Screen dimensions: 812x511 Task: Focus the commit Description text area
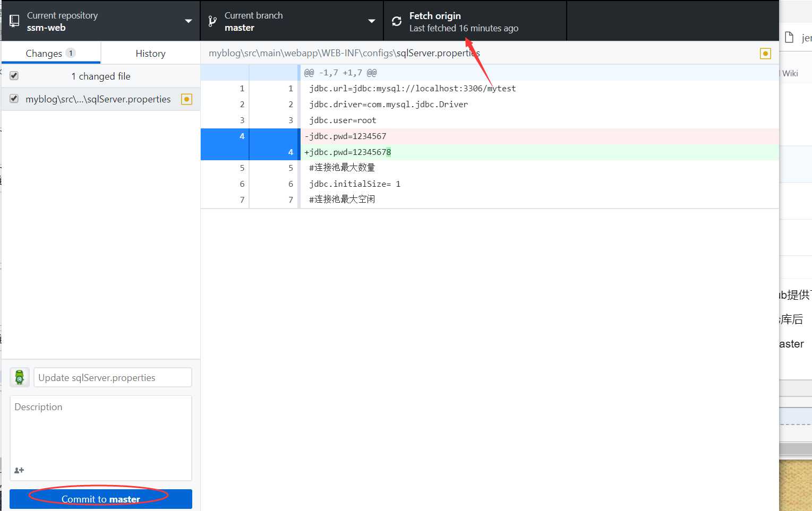(x=101, y=438)
